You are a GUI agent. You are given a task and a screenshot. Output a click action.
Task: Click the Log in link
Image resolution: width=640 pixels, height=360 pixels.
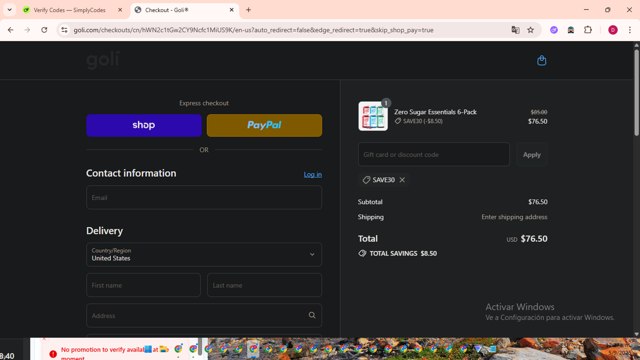(x=313, y=174)
